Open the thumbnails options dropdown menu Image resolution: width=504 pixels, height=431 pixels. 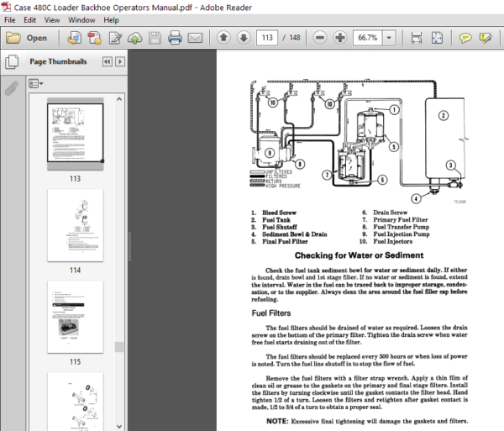(35, 84)
